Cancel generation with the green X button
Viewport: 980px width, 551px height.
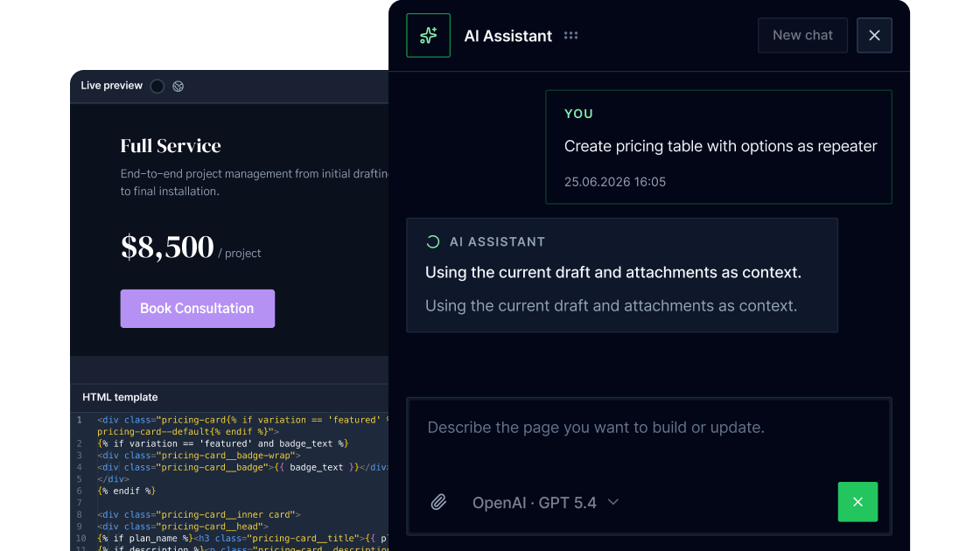pyautogui.click(x=857, y=502)
